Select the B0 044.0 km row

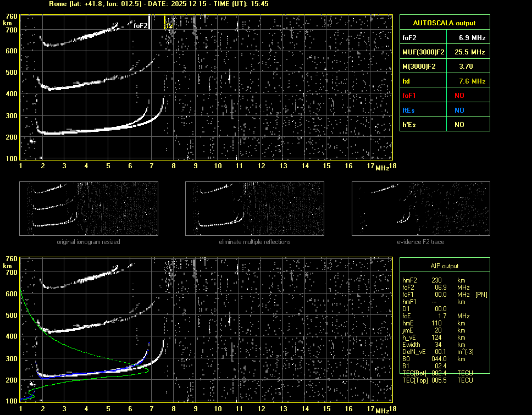coord(440,359)
